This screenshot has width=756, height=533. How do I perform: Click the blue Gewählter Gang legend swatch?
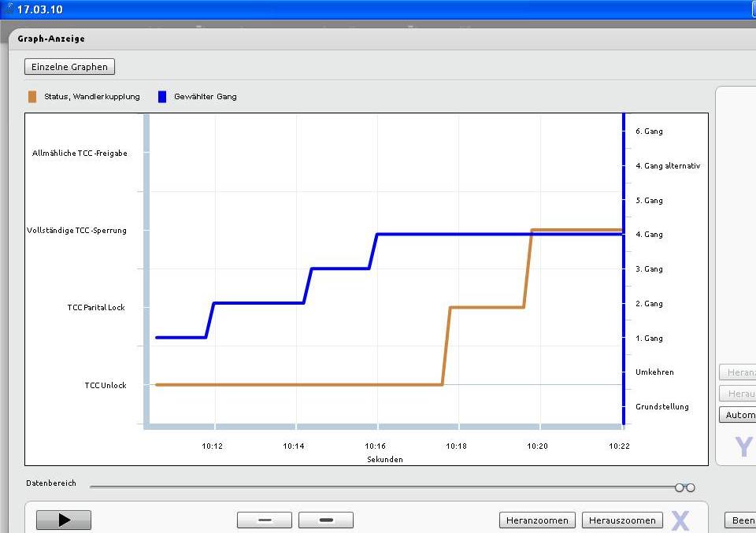[162, 97]
